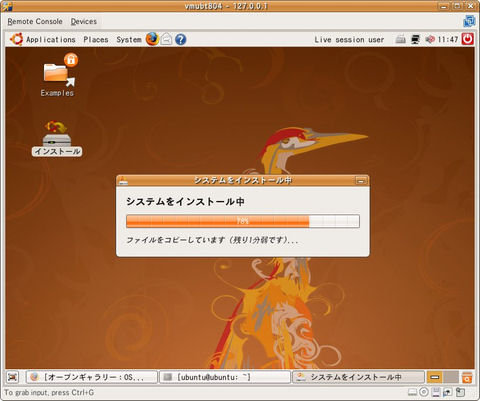The width and height of the screenshot is (480, 401).
Task: Switch to the ubuntu@ubuntu terminal taskbar item
Action: pos(225,377)
